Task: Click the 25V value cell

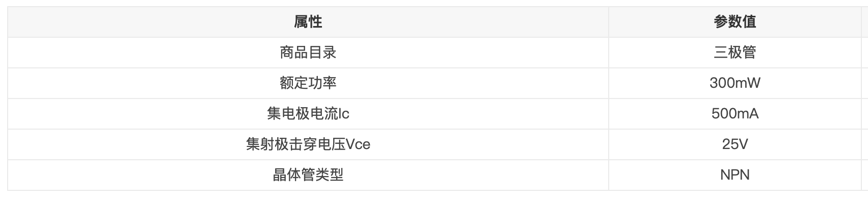Action: pos(735,144)
